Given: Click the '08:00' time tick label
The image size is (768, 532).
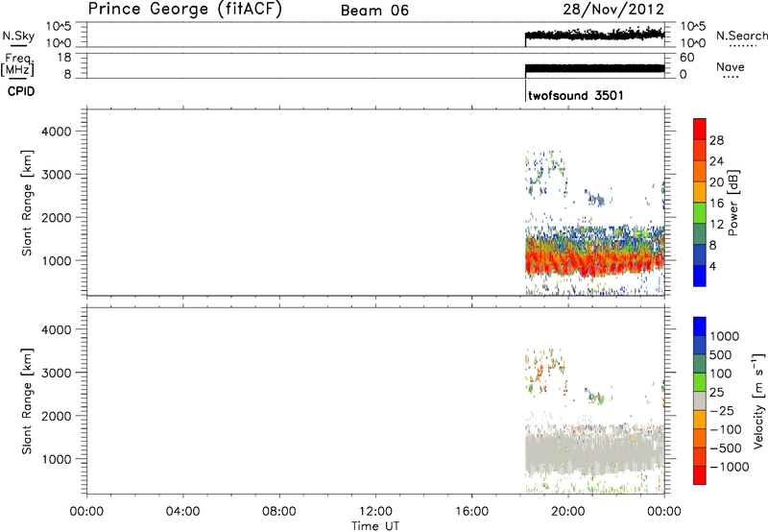Looking at the screenshot, I should click(279, 512).
